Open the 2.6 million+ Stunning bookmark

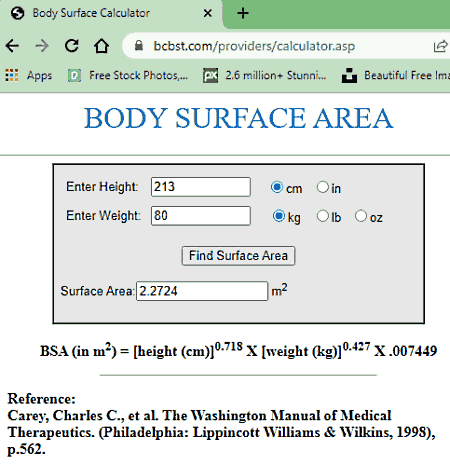(265, 76)
